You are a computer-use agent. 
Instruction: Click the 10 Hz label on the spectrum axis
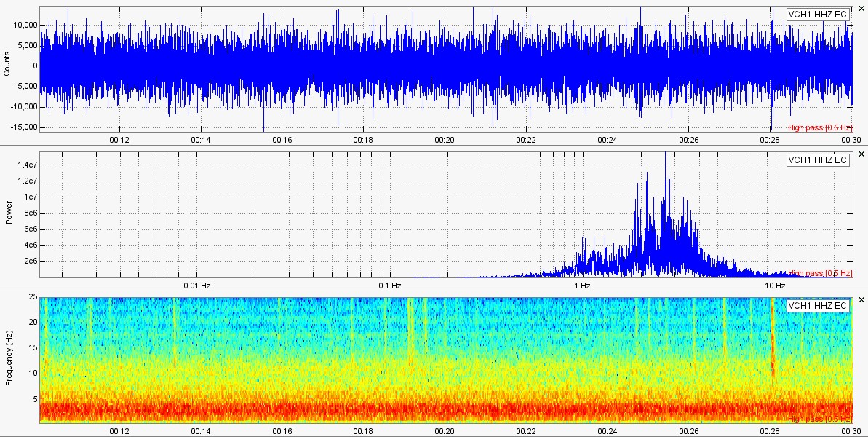tap(775, 286)
